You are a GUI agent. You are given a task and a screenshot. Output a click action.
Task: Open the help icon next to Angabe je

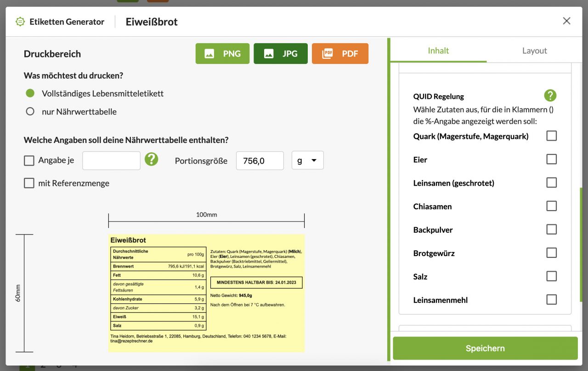(152, 160)
